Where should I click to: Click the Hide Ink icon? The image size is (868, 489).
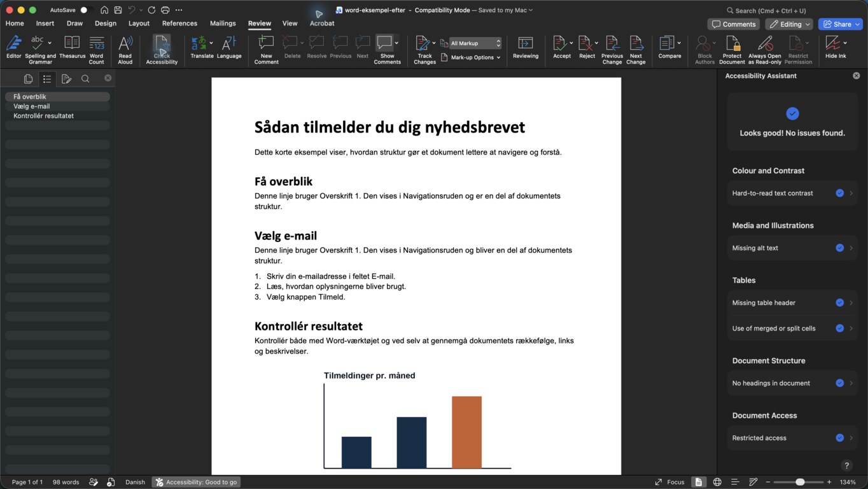point(832,43)
